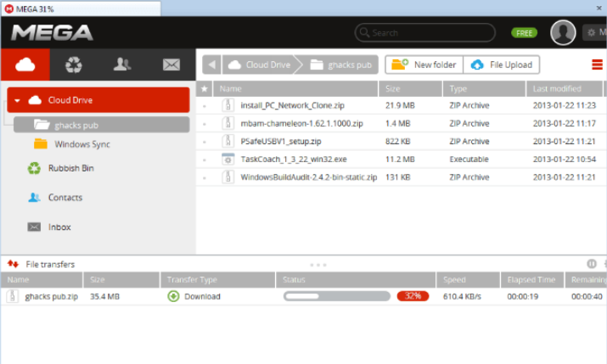Image resolution: width=607 pixels, height=364 pixels.
Task: Click the 21.9 MB size cell
Action: (400, 105)
